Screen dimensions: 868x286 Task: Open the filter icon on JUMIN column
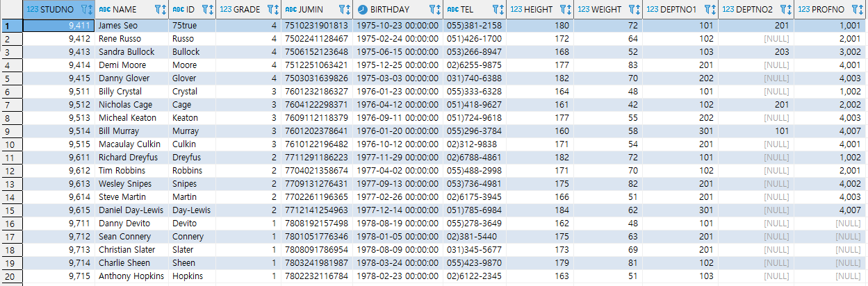(x=343, y=10)
